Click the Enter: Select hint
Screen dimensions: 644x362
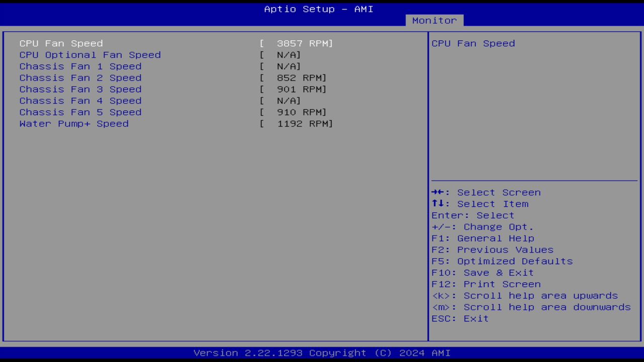point(473,216)
